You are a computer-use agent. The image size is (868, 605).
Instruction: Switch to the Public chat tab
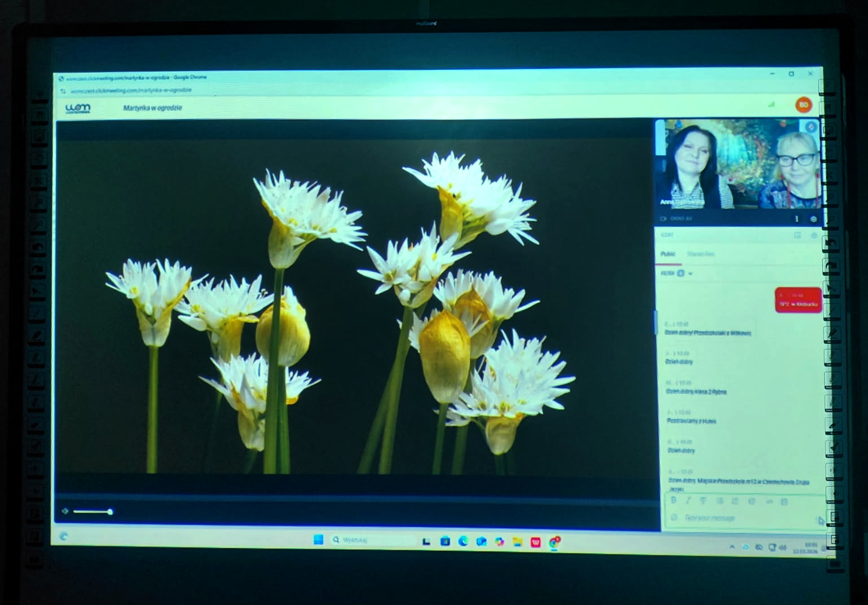(668, 254)
